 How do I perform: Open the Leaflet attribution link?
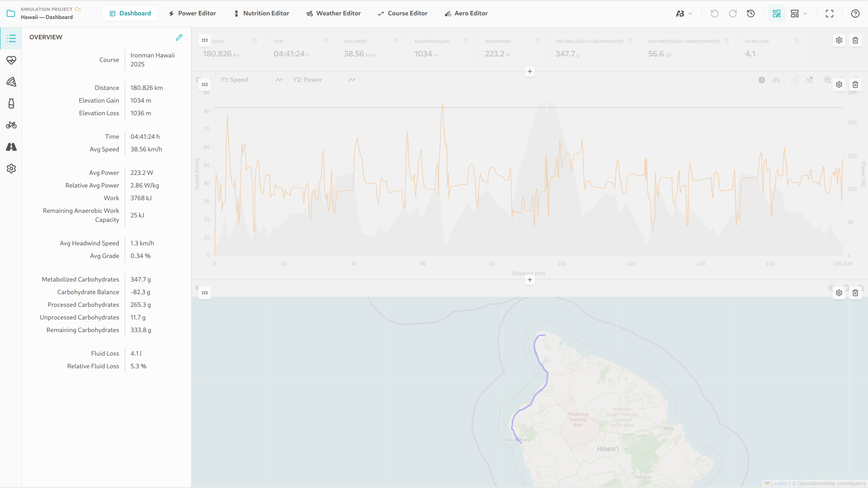[x=779, y=483]
